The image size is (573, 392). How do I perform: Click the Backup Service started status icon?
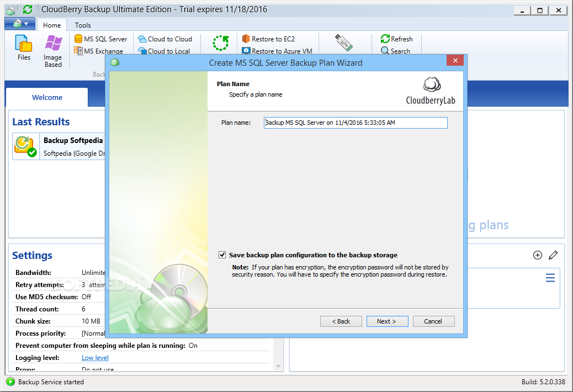click(x=10, y=382)
